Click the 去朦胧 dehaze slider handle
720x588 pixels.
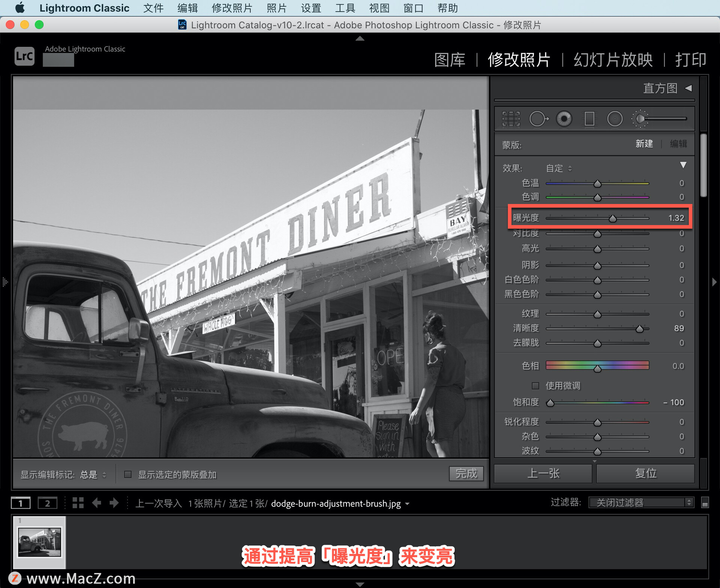(597, 344)
